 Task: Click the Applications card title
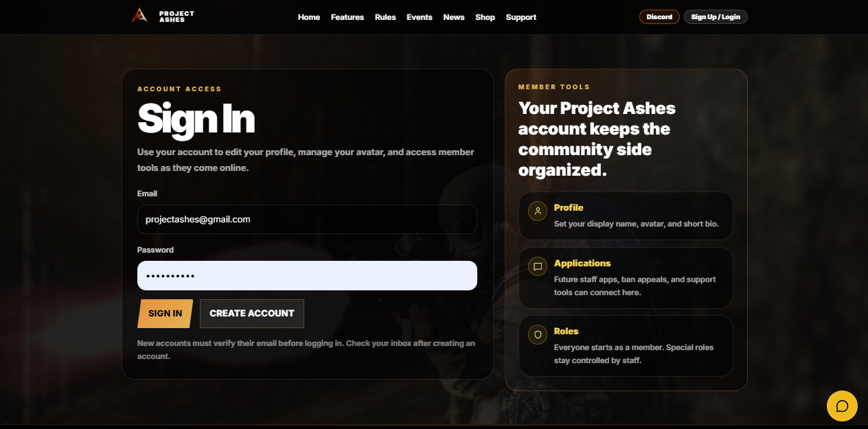pos(582,263)
